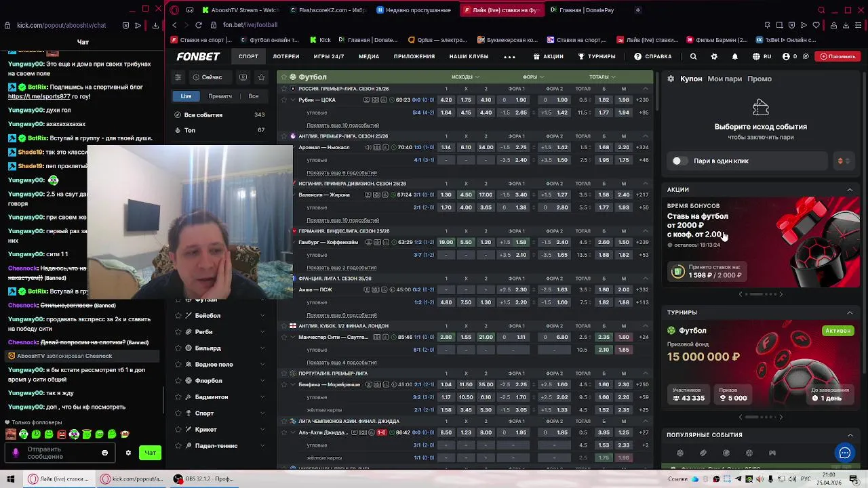The width and height of the screenshot is (868, 488).
Task: Open Fonbet settings gear in header
Action: click(714, 57)
